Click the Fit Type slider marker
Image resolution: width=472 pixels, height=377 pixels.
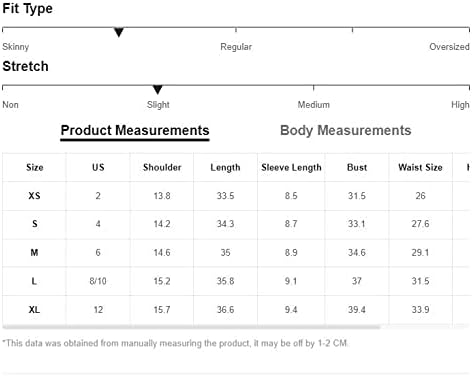point(119,32)
